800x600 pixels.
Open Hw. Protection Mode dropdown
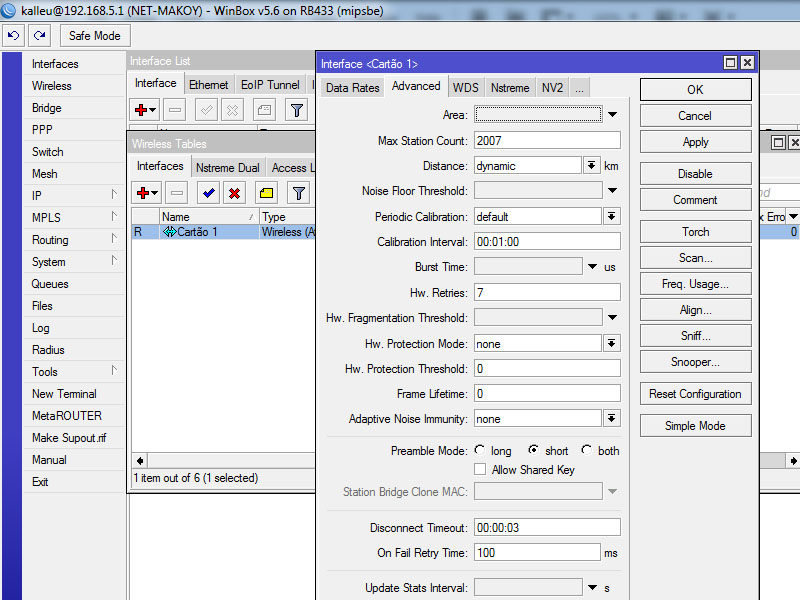pos(611,343)
